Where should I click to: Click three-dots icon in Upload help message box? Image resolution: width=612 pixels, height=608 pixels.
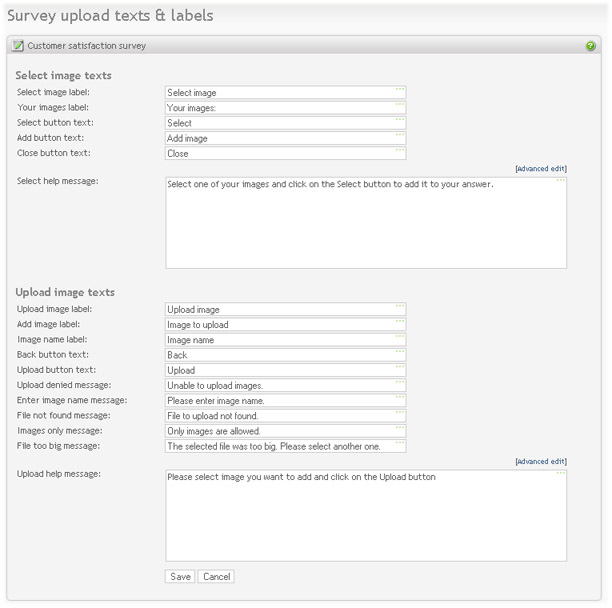[x=560, y=473]
